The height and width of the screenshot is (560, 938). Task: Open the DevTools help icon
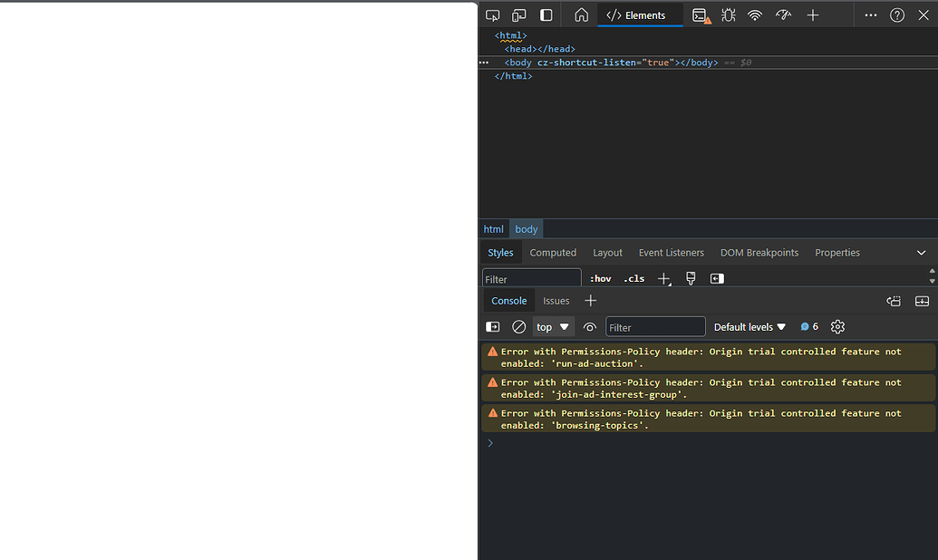[897, 15]
